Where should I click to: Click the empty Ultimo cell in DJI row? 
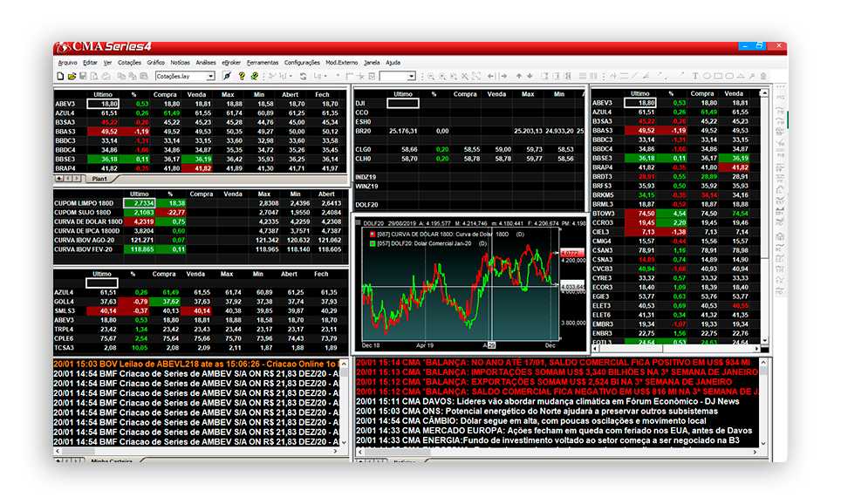tap(403, 104)
